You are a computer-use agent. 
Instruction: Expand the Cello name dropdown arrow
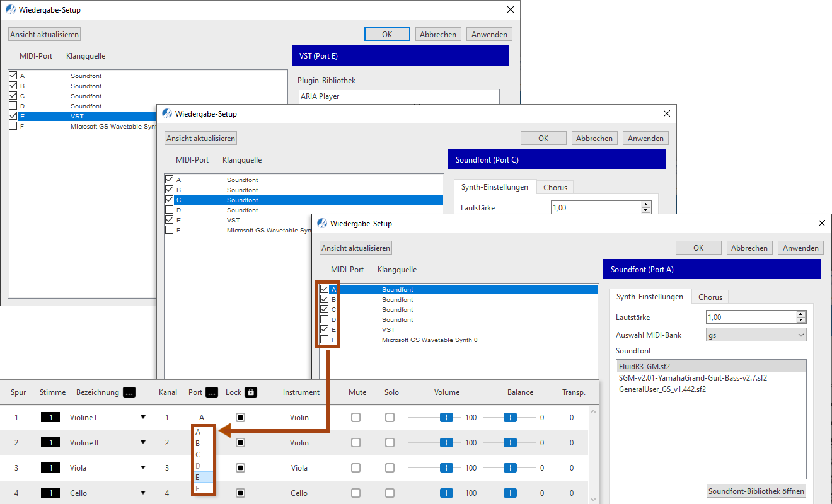click(143, 493)
